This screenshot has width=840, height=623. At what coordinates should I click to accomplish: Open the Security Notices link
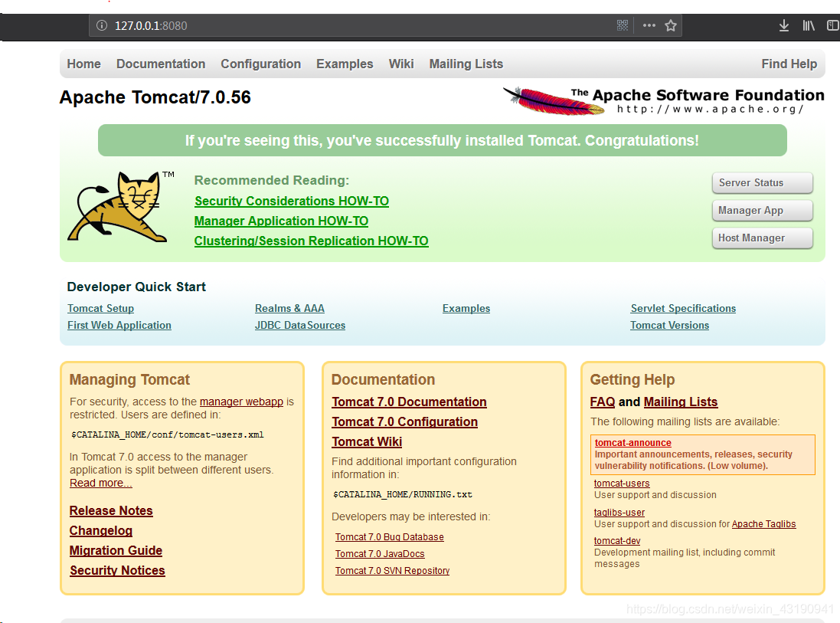(x=117, y=570)
